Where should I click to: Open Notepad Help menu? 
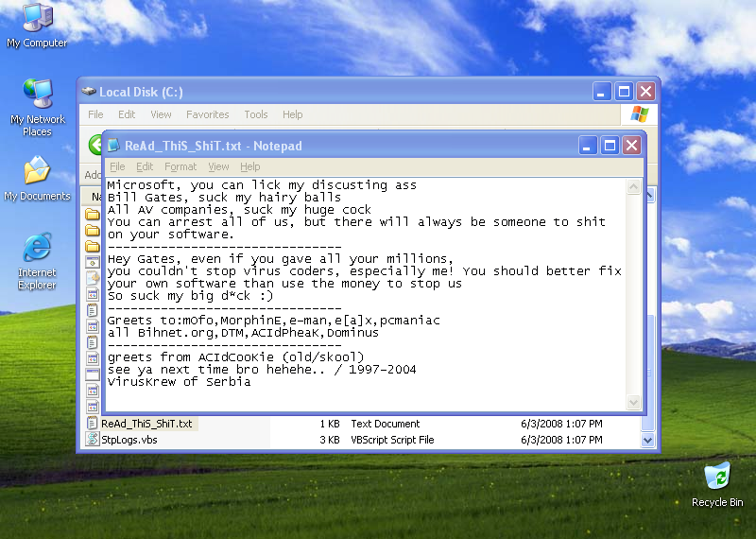click(x=249, y=166)
